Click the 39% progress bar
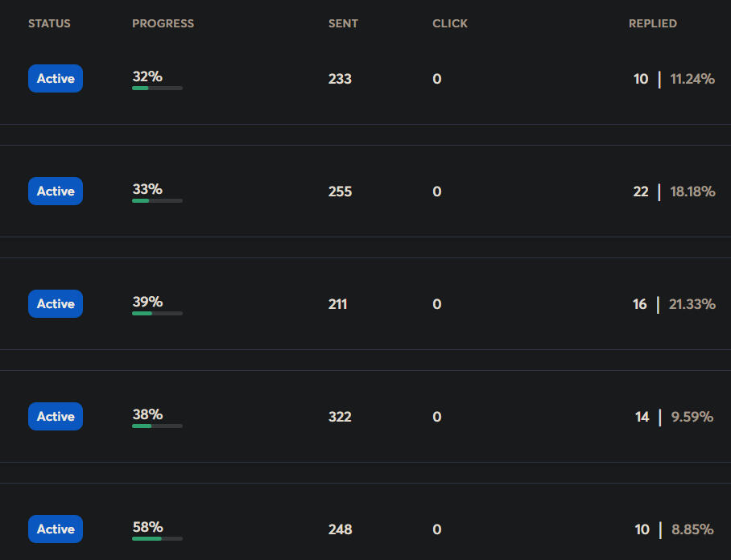731x560 pixels. (158, 314)
